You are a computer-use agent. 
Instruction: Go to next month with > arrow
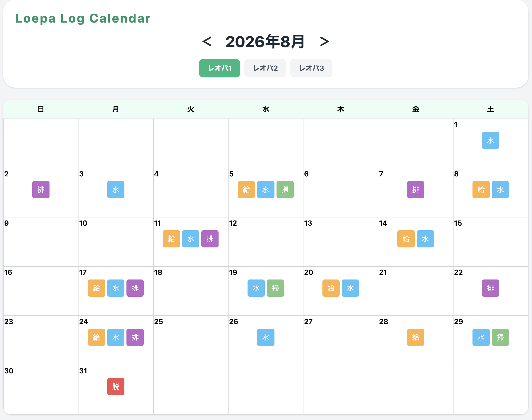pos(324,42)
